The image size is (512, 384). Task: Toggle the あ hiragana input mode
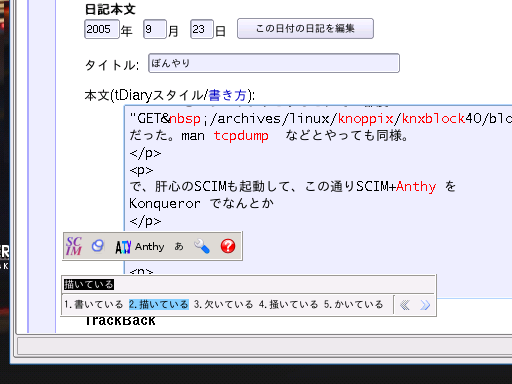(x=179, y=246)
